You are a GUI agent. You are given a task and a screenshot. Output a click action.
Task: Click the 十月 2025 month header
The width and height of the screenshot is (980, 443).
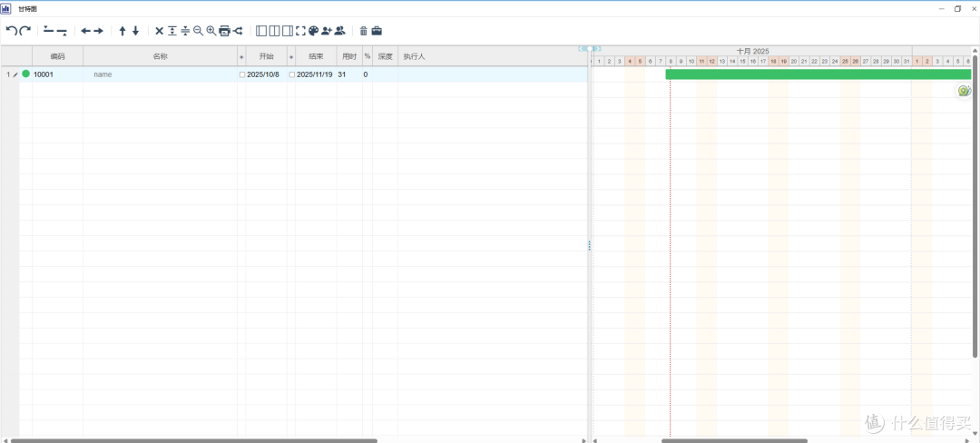click(752, 51)
